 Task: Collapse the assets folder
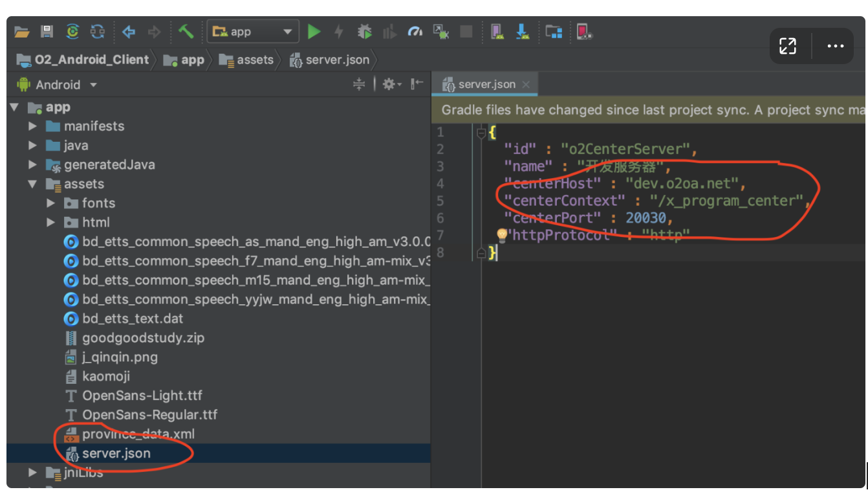click(x=32, y=184)
